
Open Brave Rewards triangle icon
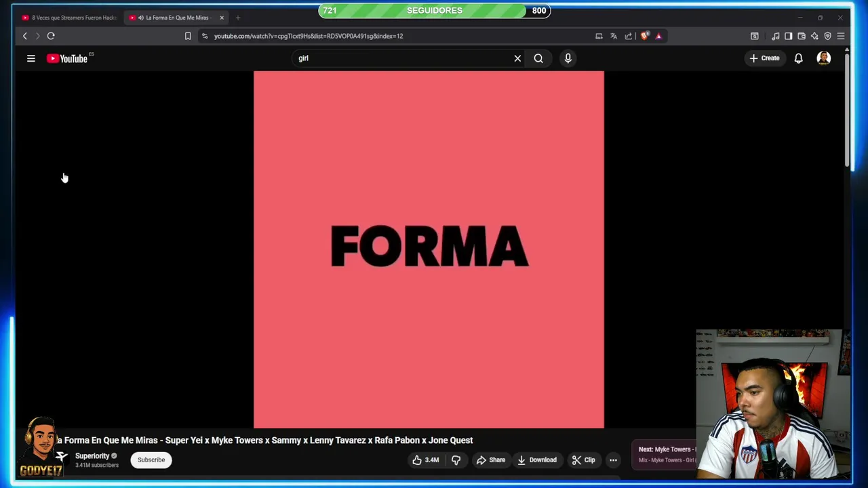tap(658, 36)
